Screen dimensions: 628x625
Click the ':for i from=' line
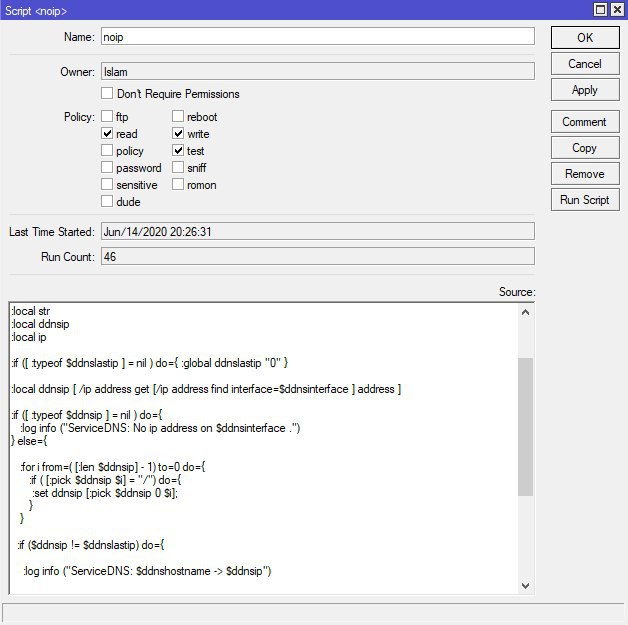[113, 467]
